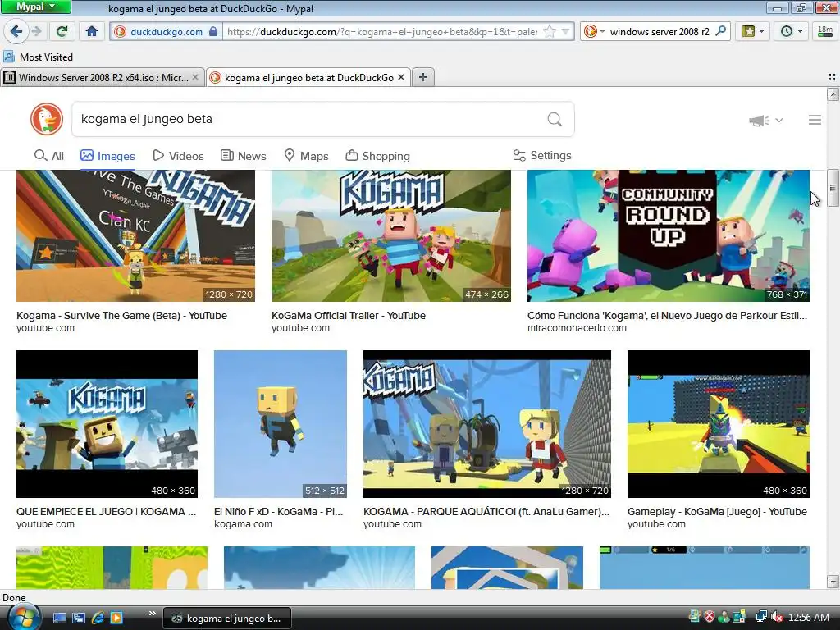The image size is (840, 630).
Task: Open the Most Visited bookmarks folder
Action: [39, 57]
